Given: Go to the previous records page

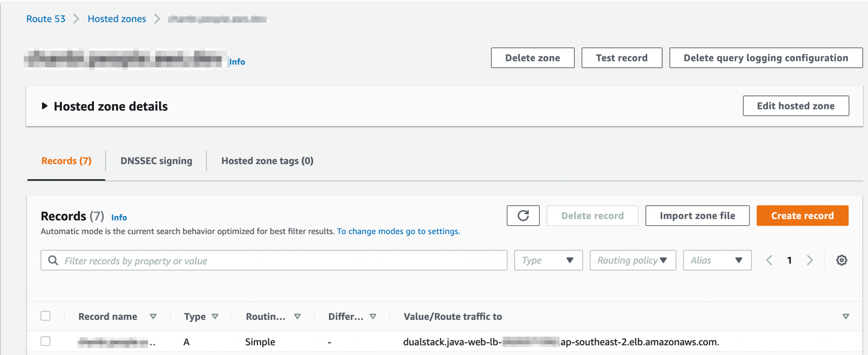Looking at the screenshot, I should tap(769, 260).
